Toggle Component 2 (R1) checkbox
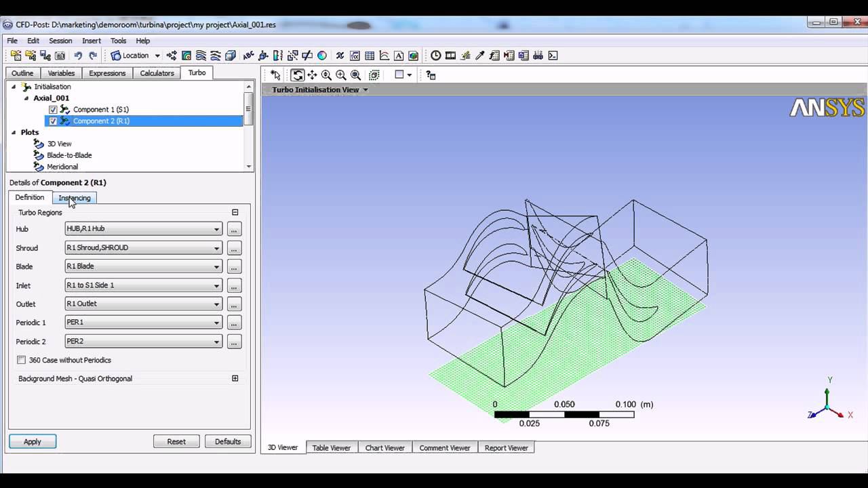 click(53, 121)
